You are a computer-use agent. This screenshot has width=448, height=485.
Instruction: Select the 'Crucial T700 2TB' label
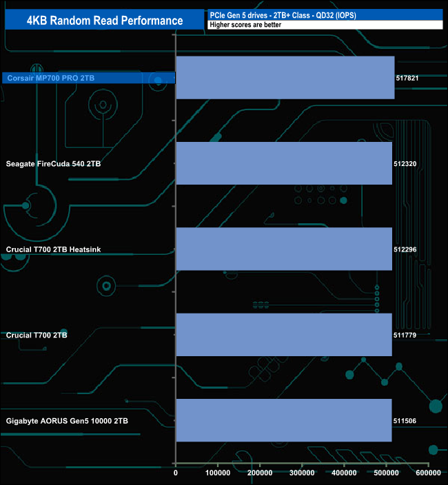pyautogui.click(x=37, y=335)
